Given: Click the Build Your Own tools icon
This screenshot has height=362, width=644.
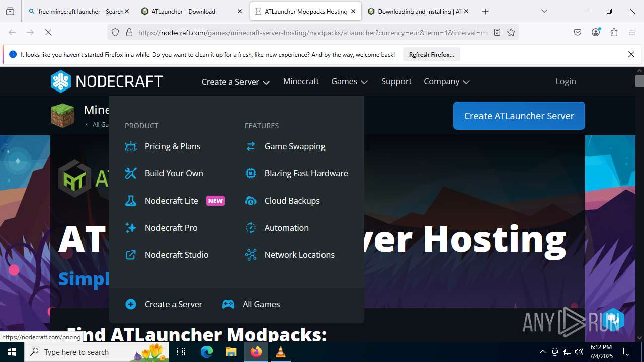Looking at the screenshot, I should (131, 173).
